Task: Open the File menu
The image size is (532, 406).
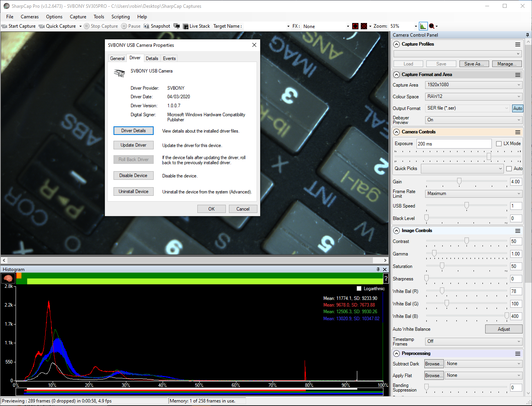Action: [10, 17]
